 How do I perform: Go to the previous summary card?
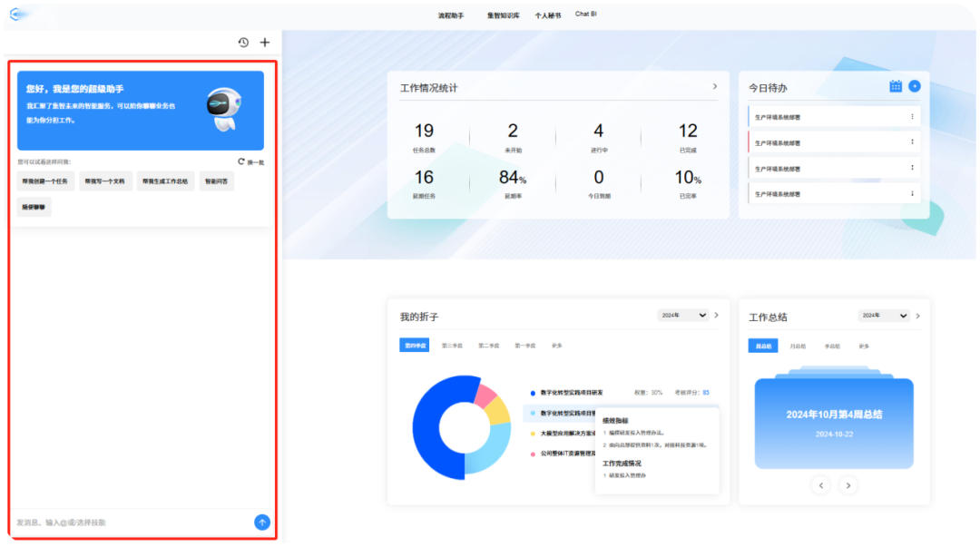[821, 485]
